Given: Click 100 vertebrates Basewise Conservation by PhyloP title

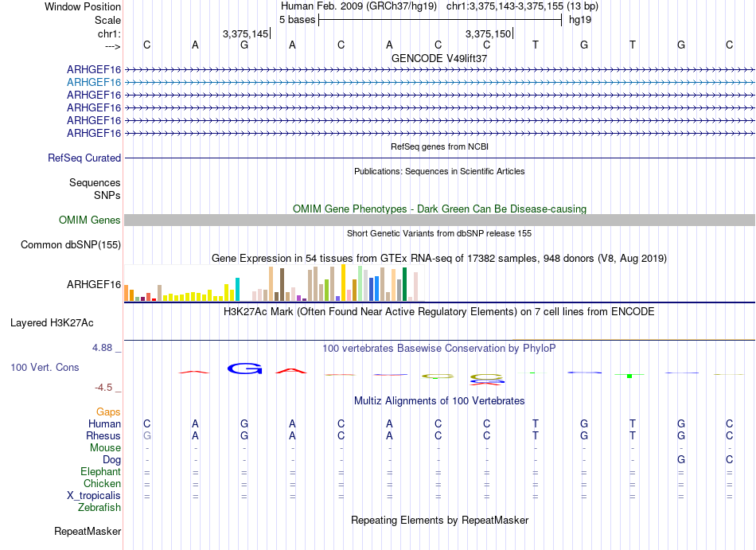Looking at the screenshot, I should (x=439, y=348).
